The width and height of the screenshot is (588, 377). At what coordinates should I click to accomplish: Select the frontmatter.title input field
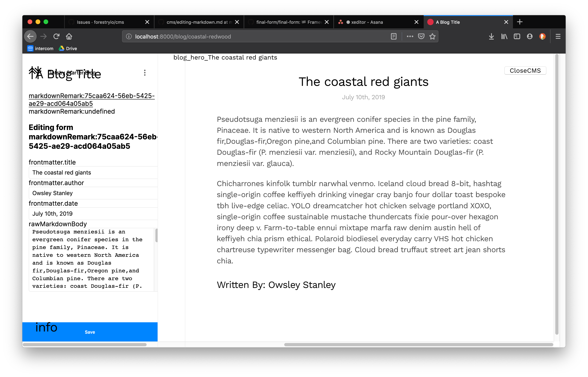click(92, 172)
